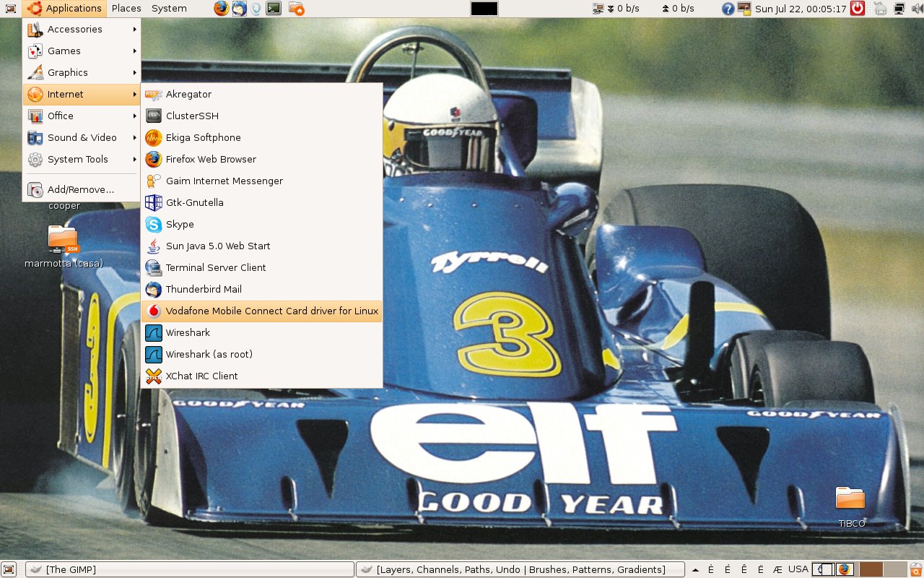Close the Applications menu via its panel button
The image size is (924, 578).
(x=64, y=9)
